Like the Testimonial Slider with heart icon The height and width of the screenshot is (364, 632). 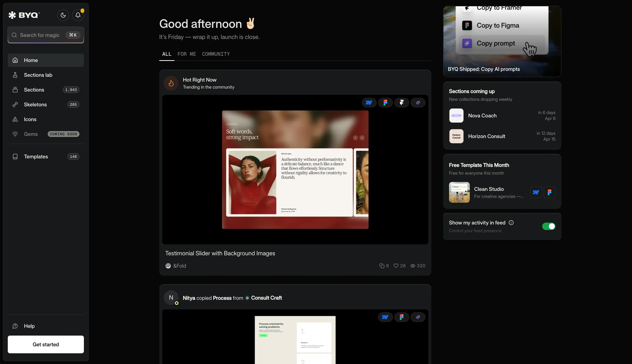(x=396, y=266)
